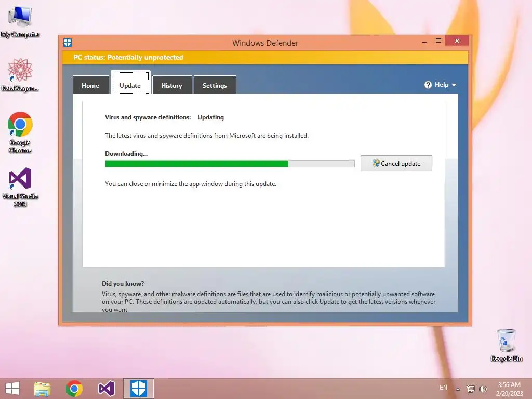
Task: Click 'Virus and spyware definitions:' label
Action: 148,117
